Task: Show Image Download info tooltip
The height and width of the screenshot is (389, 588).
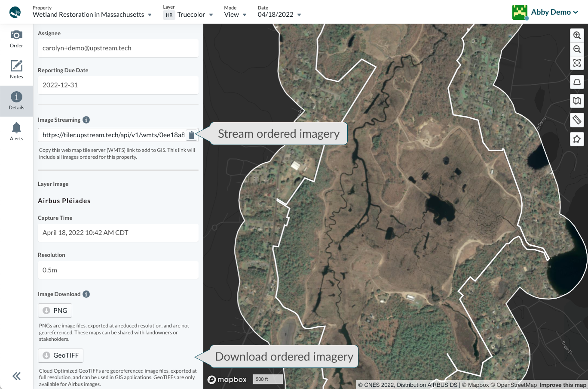Action: tap(86, 294)
